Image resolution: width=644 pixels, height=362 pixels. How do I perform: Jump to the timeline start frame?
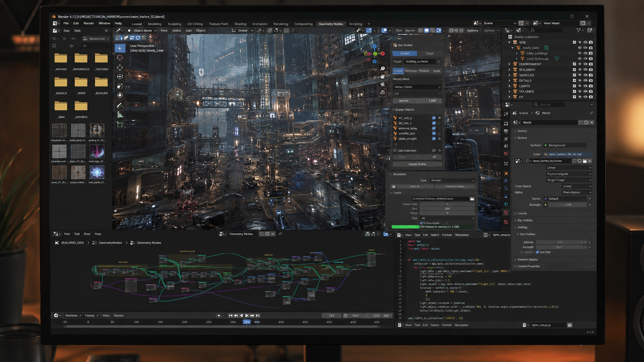point(230,315)
